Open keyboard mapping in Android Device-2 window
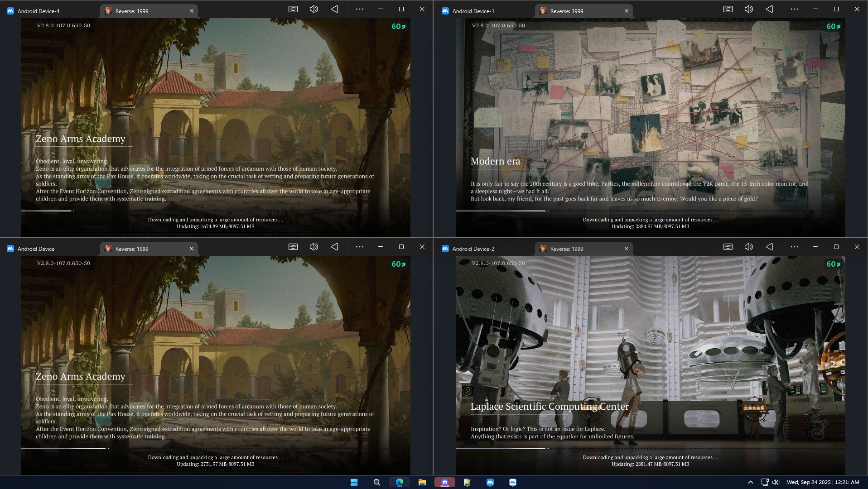868x489 pixels. pos(728,247)
